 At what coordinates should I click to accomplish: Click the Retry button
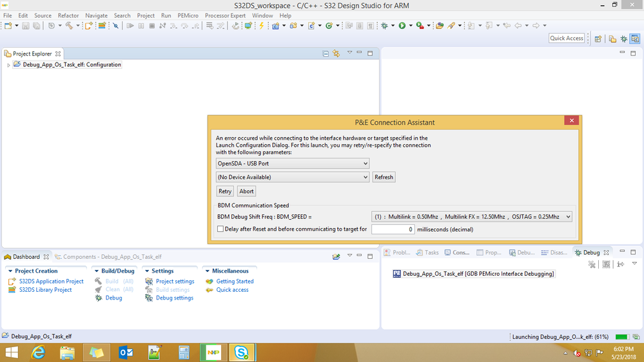(225, 191)
